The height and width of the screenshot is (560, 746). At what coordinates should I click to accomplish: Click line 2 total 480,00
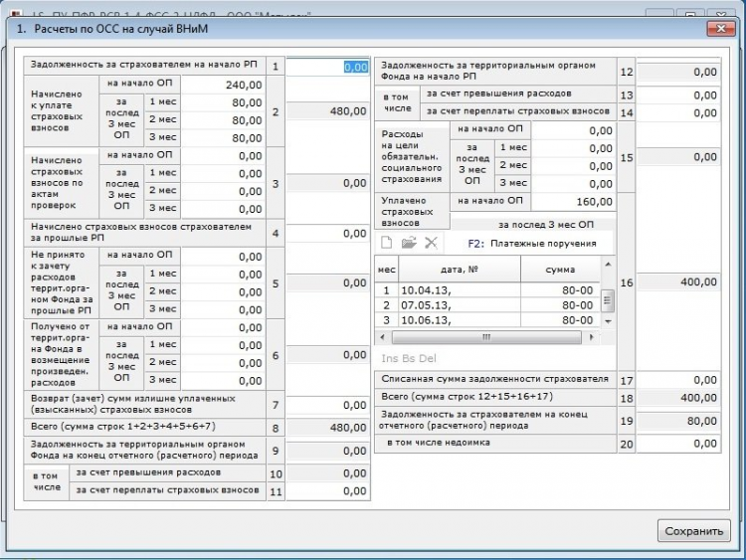coord(328,111)
